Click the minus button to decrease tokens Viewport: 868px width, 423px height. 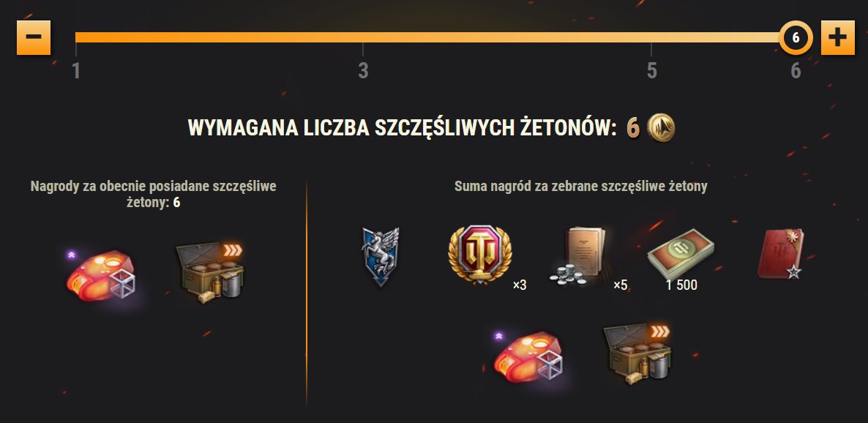pyautogui.click(x=33, y=37)
